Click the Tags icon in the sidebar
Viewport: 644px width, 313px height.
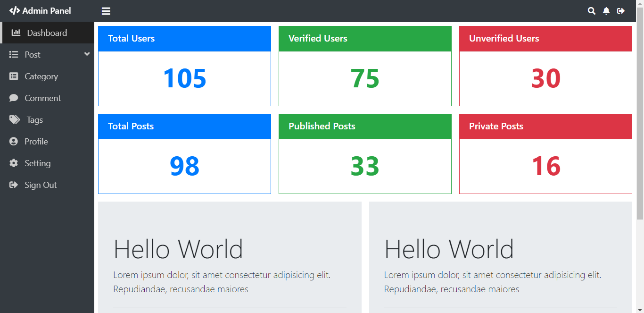point(14,119)
